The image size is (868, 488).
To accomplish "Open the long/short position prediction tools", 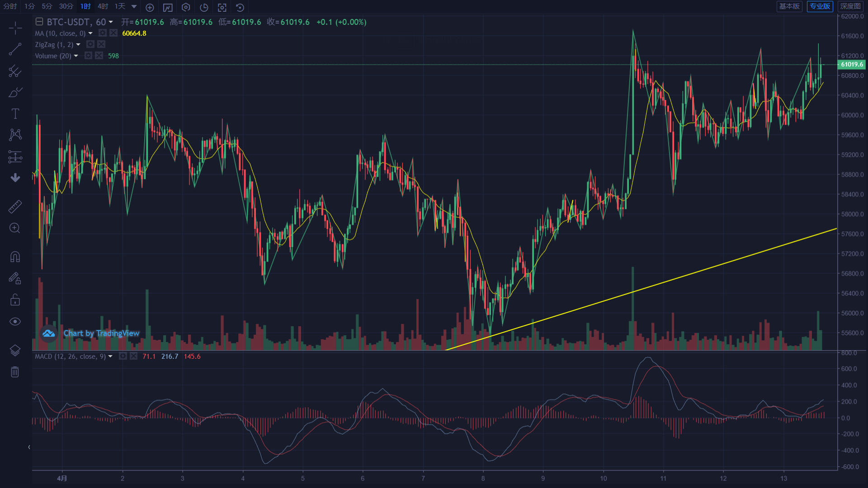I will [15, 157].
